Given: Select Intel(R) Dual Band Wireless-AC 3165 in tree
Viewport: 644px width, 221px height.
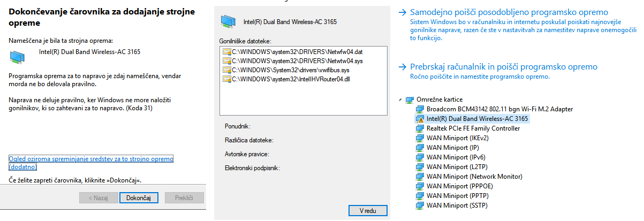Looking at the screenshot, I should [478, 119].
